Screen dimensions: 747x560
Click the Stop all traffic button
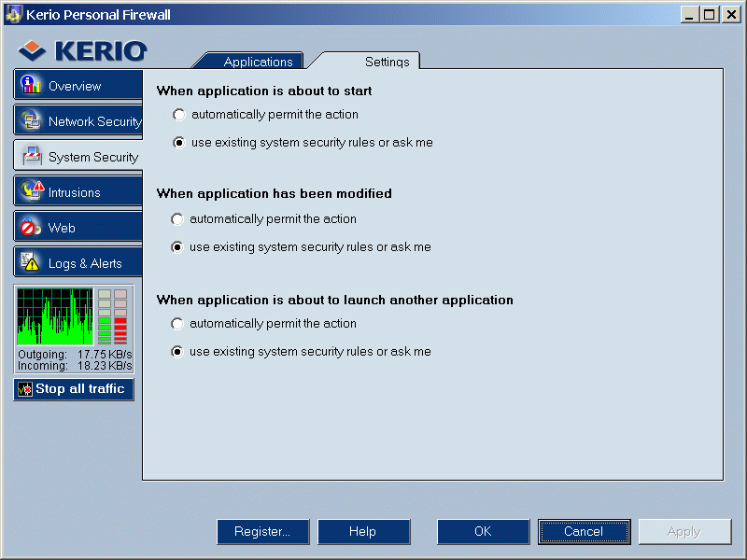pyautogui.click(x=74, y=389)
